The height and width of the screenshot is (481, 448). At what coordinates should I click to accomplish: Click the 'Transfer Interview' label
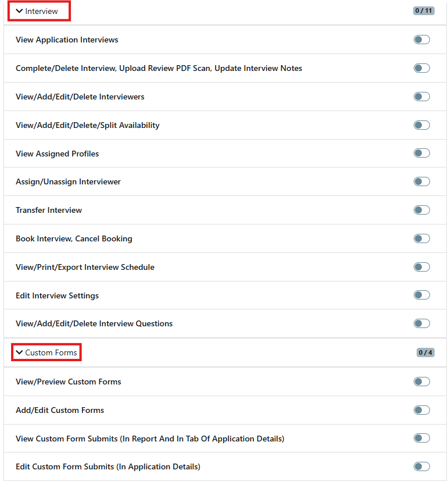[x=49, y=210]
